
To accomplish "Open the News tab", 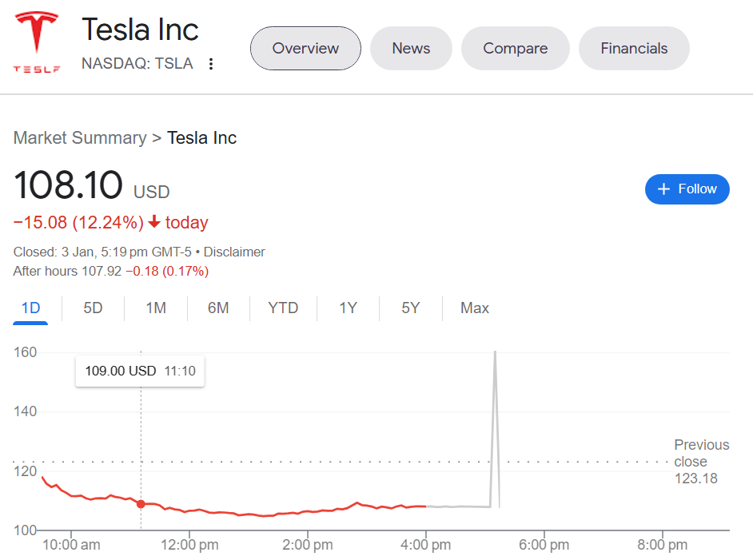I will tap(411, 48).
